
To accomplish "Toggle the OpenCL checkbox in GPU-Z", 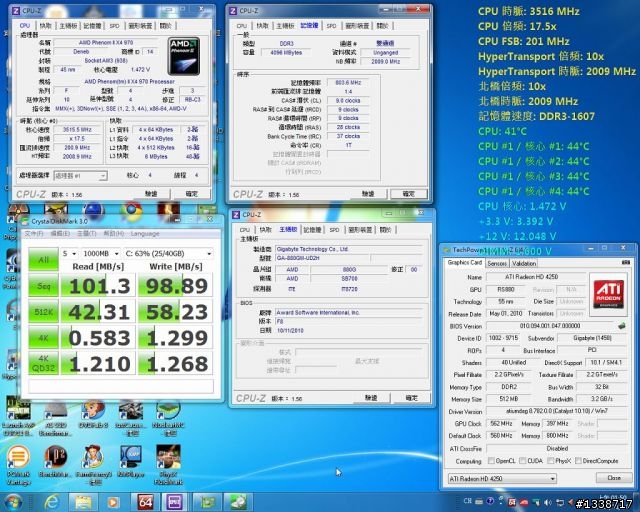I will [x=491, y=461].
